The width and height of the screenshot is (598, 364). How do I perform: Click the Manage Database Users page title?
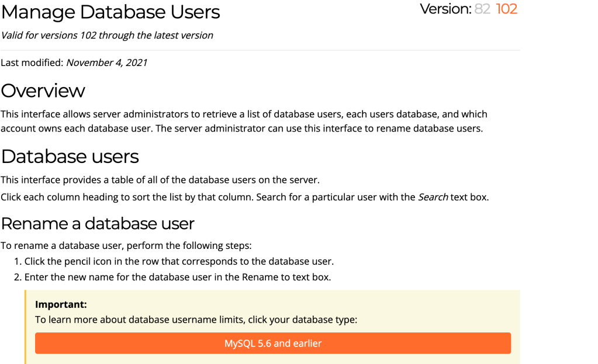coord(110,12)
